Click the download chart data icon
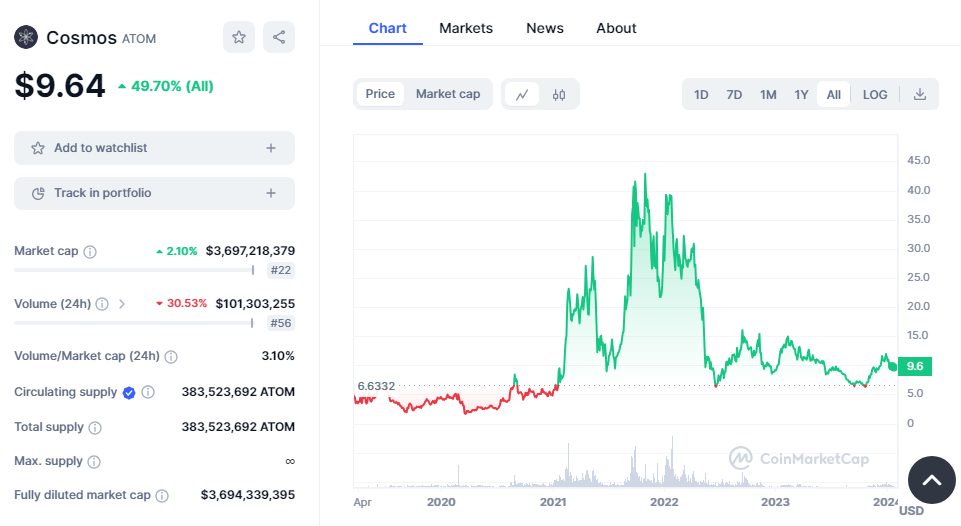The image size is (961, 526). click(920, 94)
